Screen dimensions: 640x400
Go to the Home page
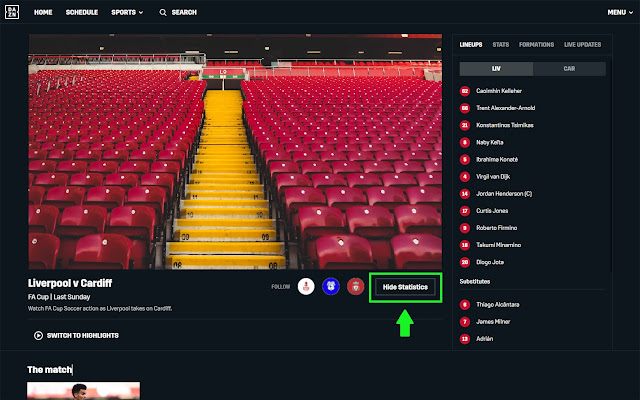click(43, 13)
